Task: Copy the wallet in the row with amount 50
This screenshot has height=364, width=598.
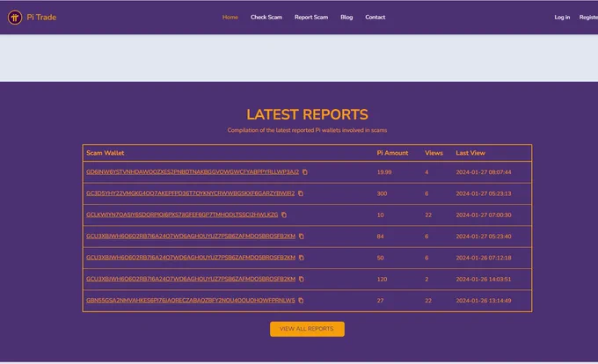Action: click(x=302, y=258)
